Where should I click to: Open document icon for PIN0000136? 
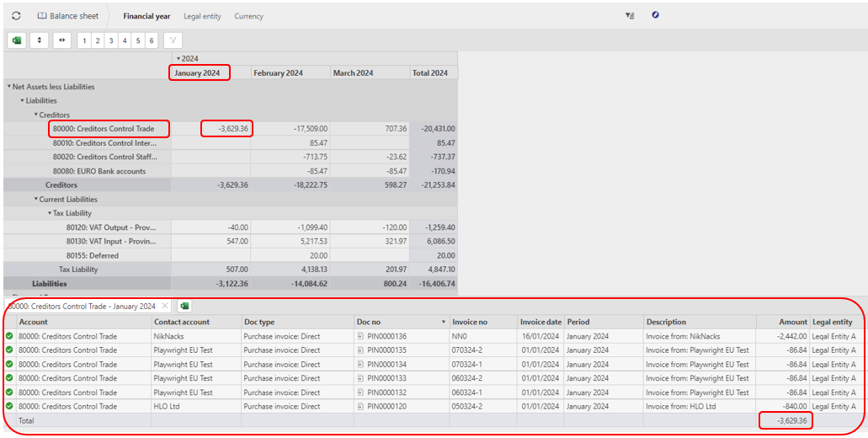[x=360, y=336]
